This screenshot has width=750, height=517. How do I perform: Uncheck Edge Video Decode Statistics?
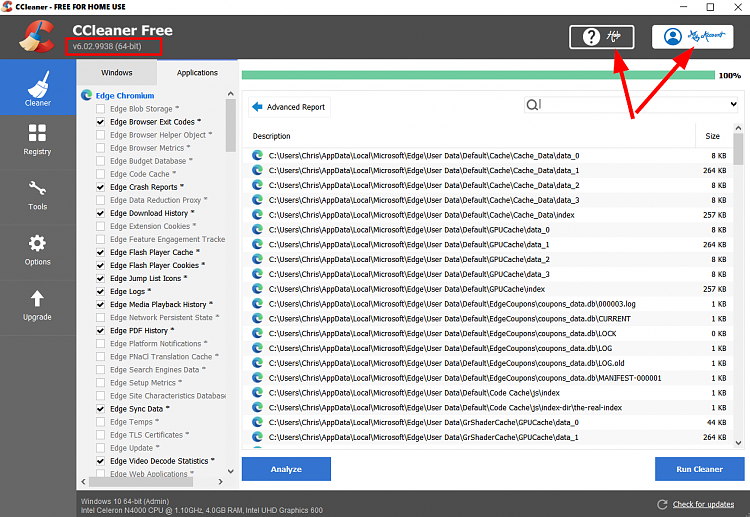click(x=100, y=461)
